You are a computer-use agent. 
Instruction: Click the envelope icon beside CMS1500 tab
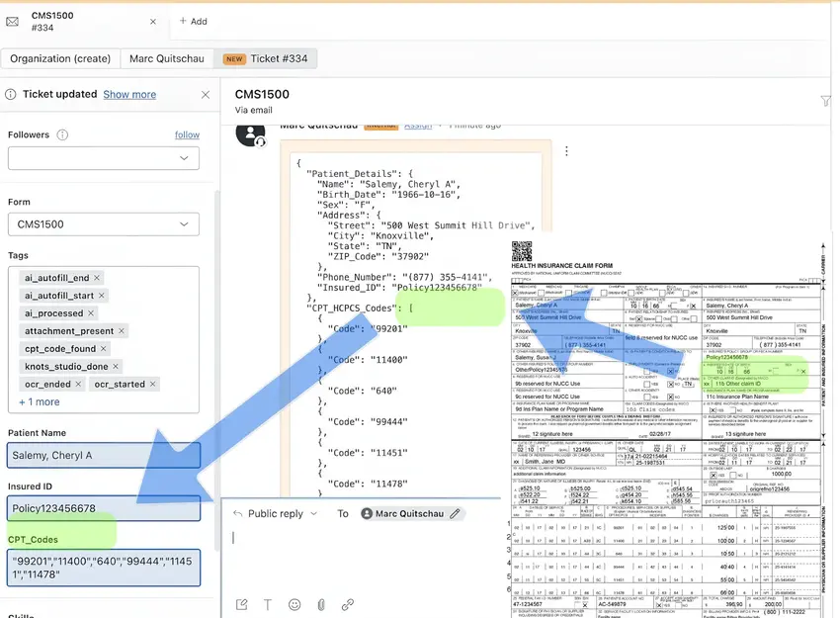tap(12, 22)
